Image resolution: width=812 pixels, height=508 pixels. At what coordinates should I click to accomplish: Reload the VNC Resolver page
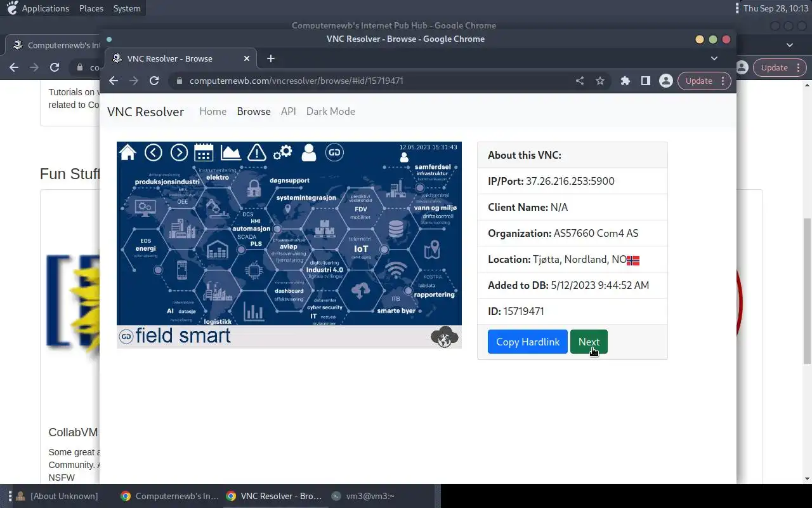point(154,81)
